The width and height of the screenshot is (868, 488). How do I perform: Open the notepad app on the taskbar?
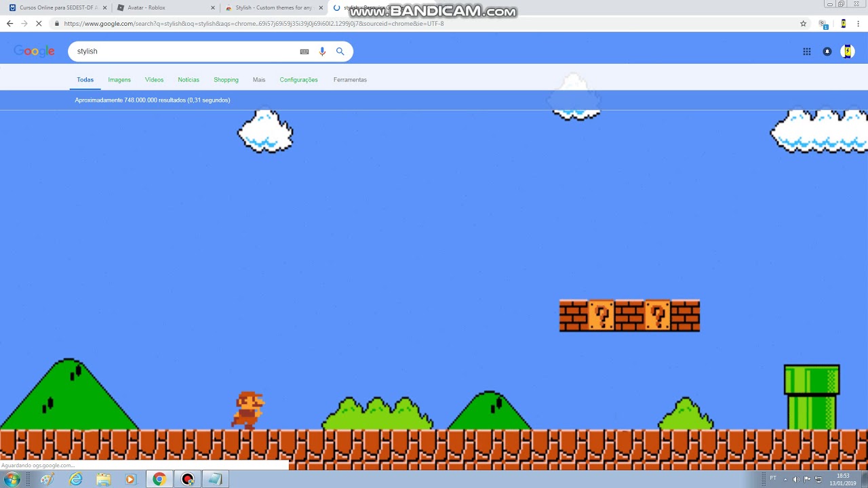click(215, 479)
